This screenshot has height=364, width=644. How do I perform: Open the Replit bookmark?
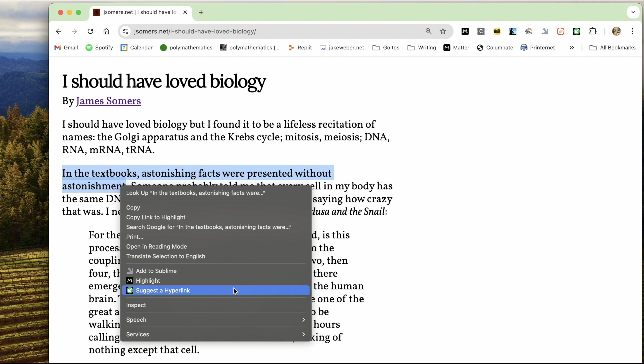[x=300, y=48]
